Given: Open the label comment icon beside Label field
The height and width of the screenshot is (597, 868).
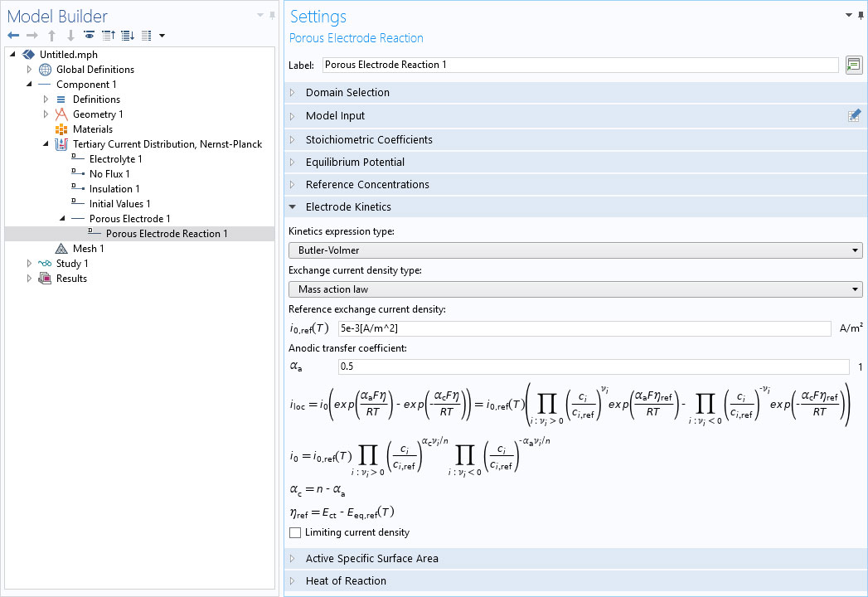Looking at the screenshot, I should coord(853,65).
